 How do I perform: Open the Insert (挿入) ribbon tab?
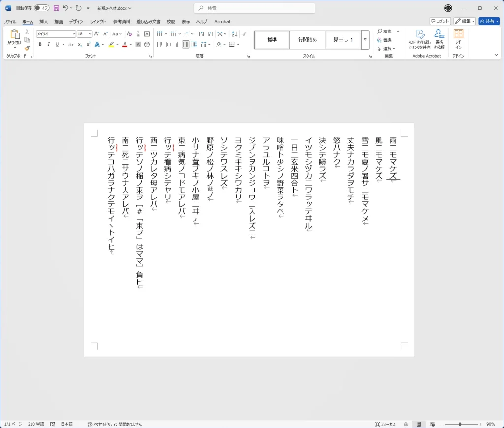(44, 22)
